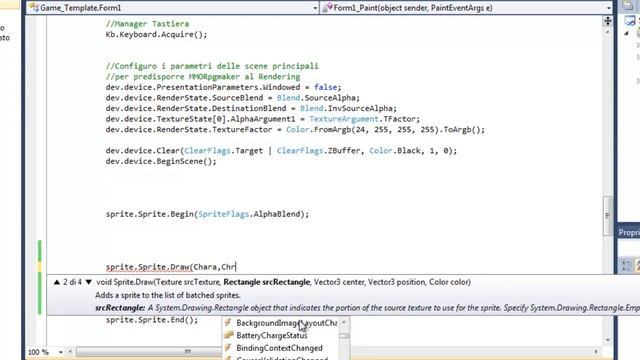Collapse the expanded tree node in Solution Explorer
Screen dimensions: 640x360
click(627, 33)
